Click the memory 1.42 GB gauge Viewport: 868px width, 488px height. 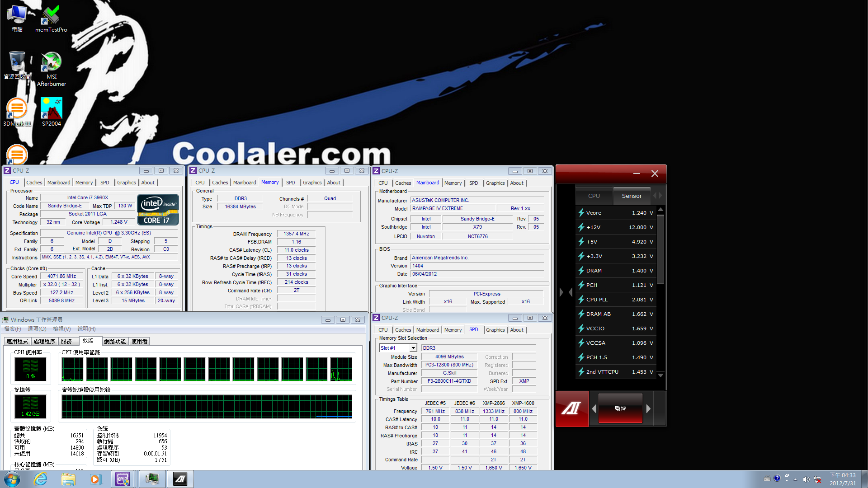(30, 406)
